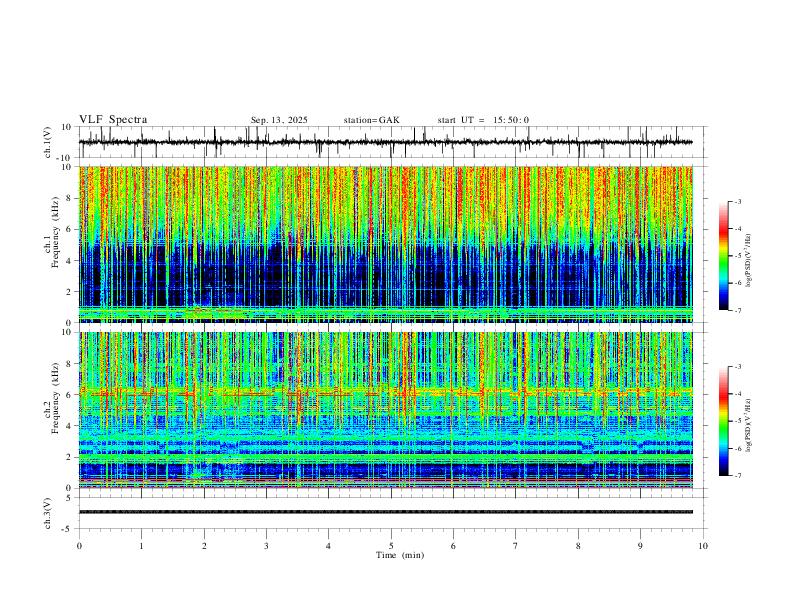Click the "VLF Spectra" title text
Viewport: 792px width, 612px height.
[113, 120]
